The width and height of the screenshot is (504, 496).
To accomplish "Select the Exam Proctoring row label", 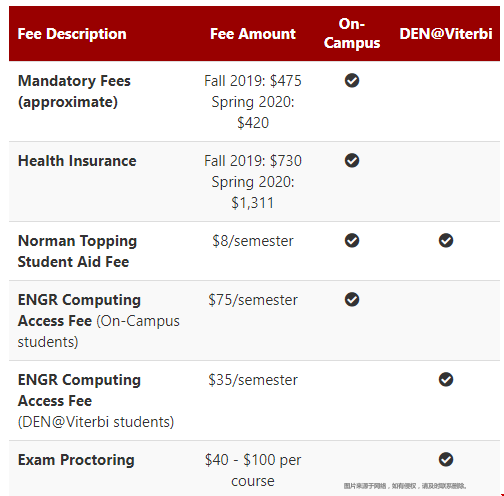I will (x=76, y=460).
